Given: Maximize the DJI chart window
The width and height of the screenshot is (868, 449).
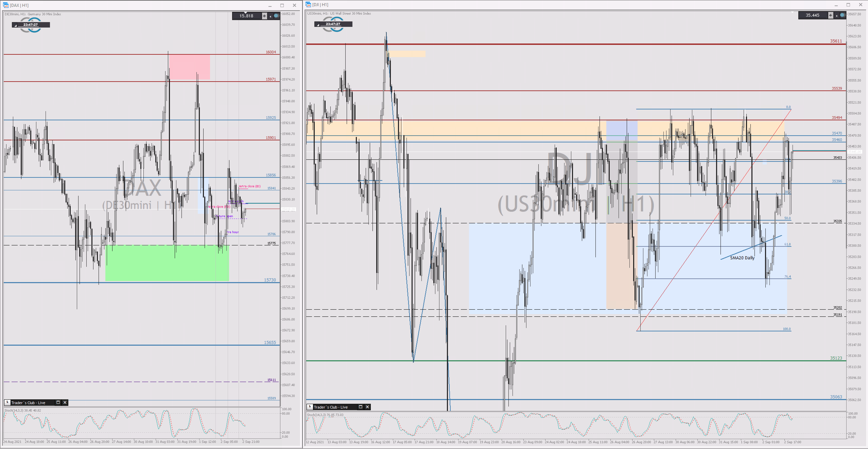Looking at the screenshot, I should click(848, 5).
